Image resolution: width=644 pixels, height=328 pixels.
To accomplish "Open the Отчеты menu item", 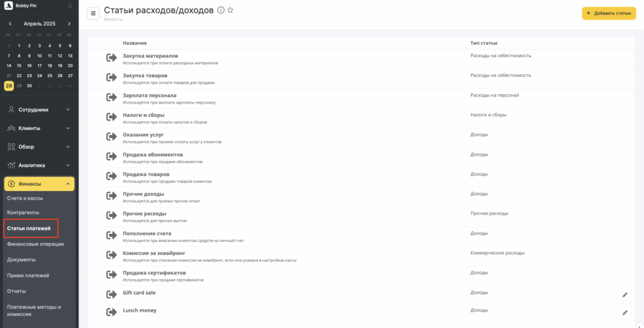I will pos(16,291).
